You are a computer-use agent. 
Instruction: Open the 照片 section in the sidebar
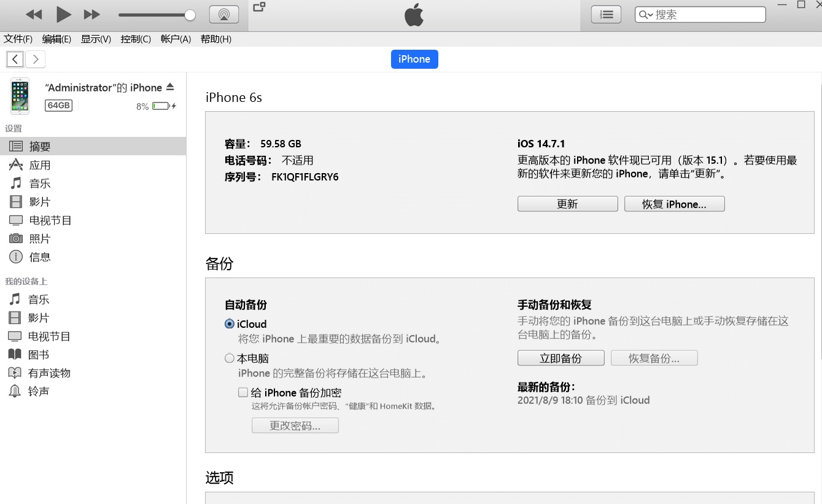(41, 238)
